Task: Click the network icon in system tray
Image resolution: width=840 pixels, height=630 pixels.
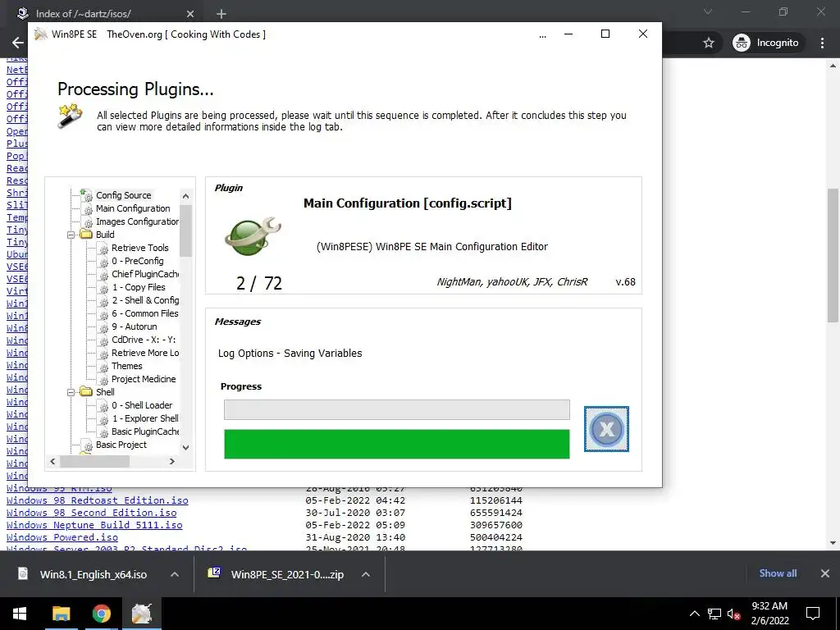Action: point(714,614)
